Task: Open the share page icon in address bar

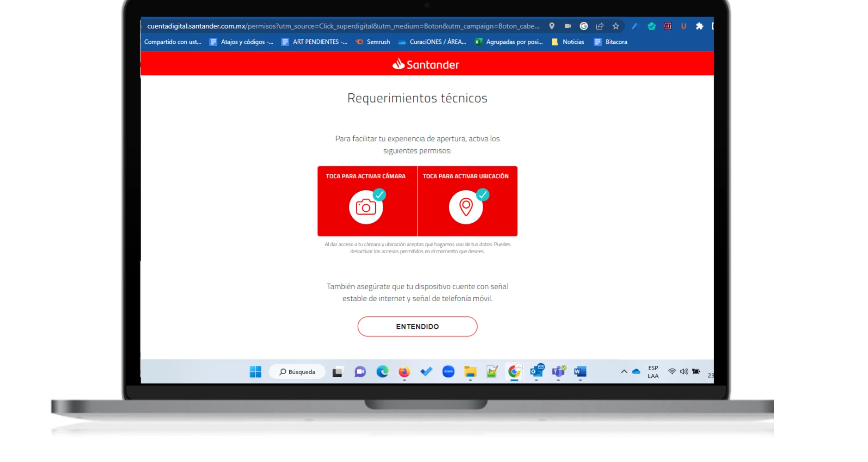Action: tap(600, 26)
